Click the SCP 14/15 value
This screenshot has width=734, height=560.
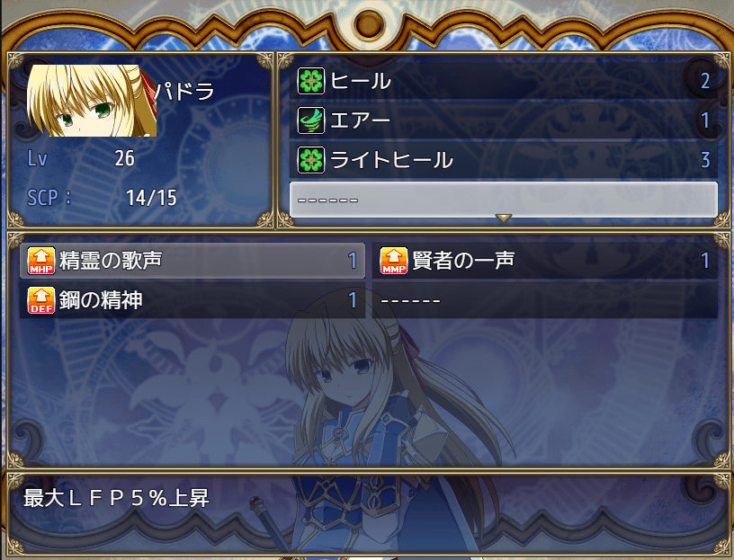coord(151,198)
